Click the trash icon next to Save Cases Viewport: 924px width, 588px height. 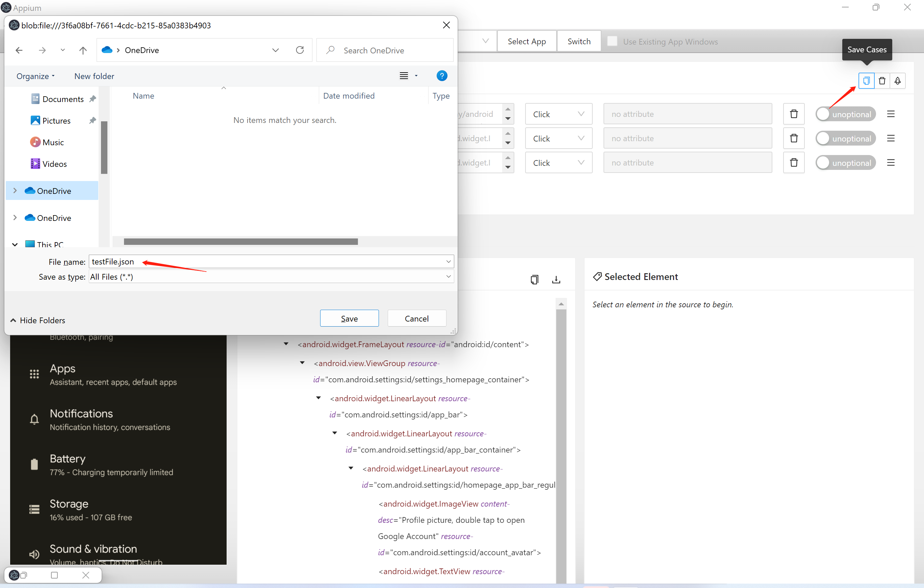pyautogui.click(x=882, y=81)
